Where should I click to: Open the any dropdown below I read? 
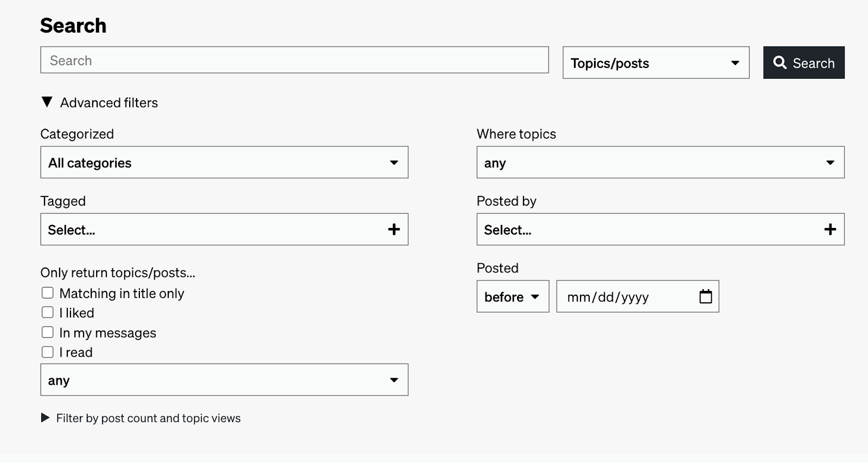pos(224,380)
